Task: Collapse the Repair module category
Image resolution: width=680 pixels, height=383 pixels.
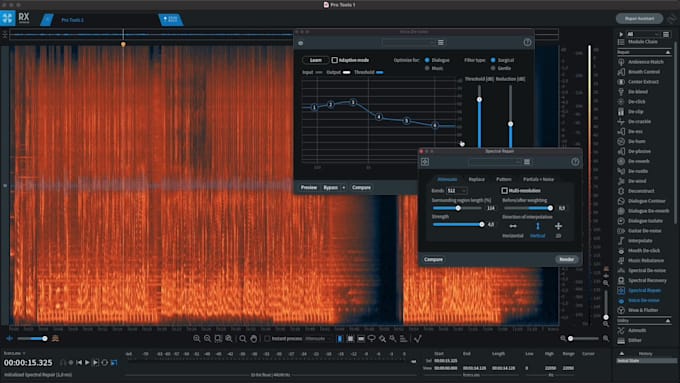Action: click(x=668, y=52)
